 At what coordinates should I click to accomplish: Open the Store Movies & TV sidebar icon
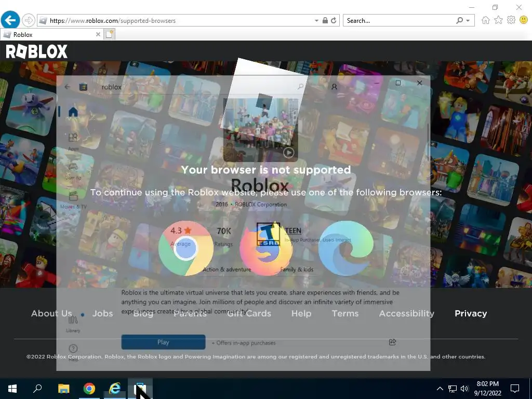pos(73,200)
